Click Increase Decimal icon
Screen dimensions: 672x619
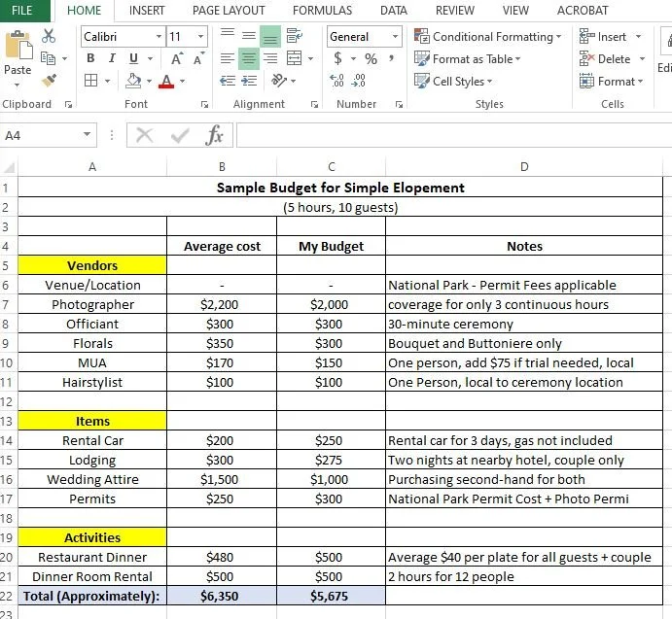[336, 80]
